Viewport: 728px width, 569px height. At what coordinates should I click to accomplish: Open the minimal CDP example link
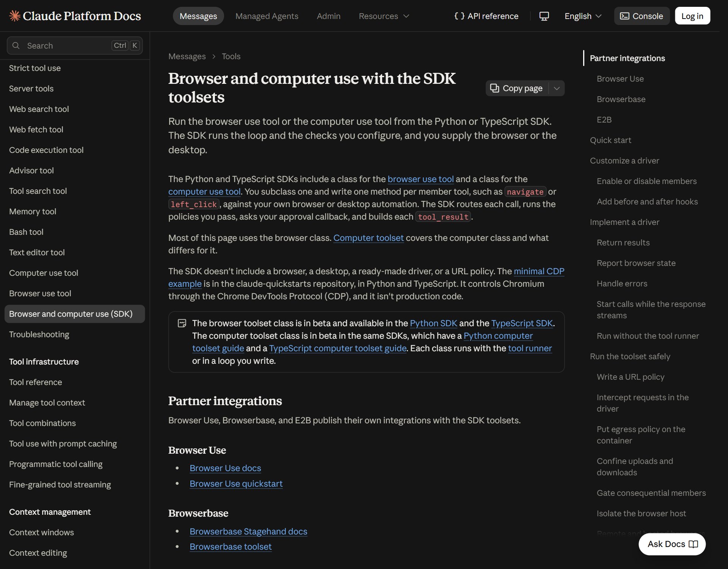tap(539, 271)
